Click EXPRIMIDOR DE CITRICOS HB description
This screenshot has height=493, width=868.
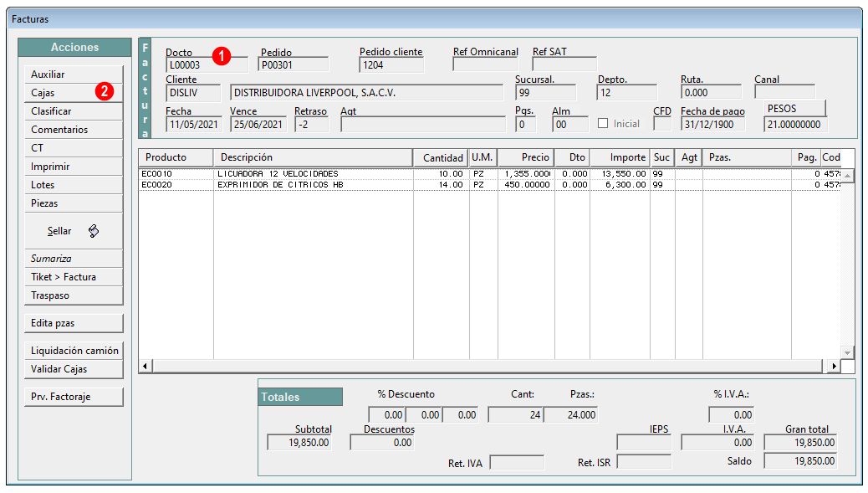coord(280,185)
